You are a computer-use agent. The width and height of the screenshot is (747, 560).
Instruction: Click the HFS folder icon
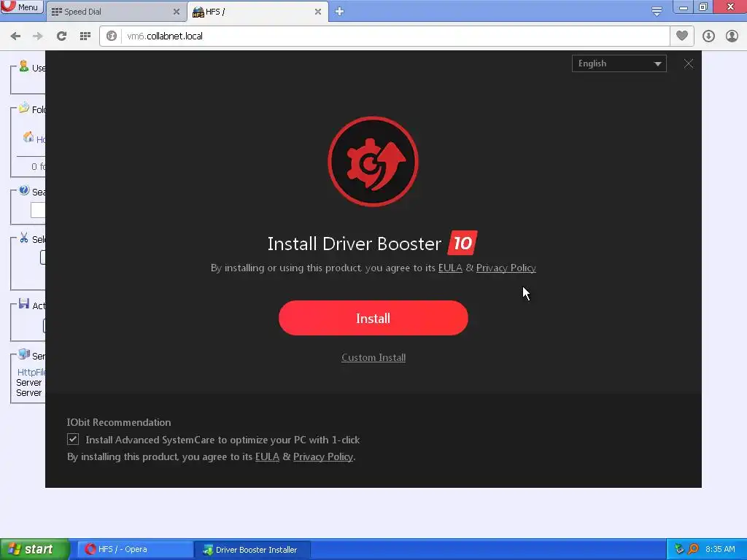coord(24,108)
